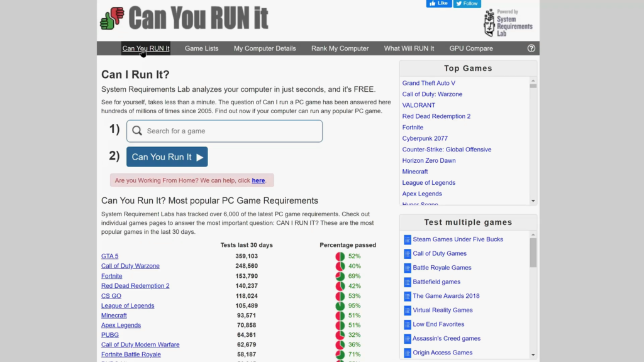Open Grand Theft Auto V in Top Games
This screenshot has height=362, width=644.
point(429,83)
